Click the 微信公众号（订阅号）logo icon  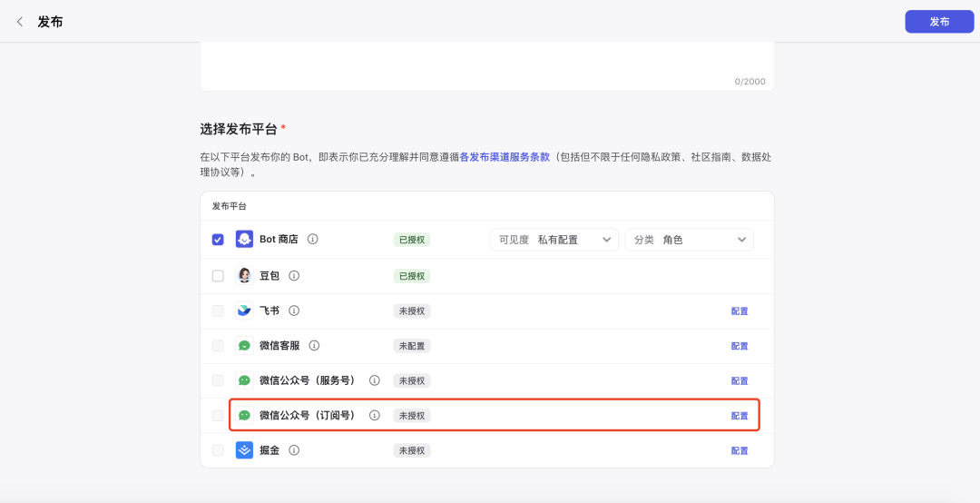pyautogui.click(x=244, y=416)
